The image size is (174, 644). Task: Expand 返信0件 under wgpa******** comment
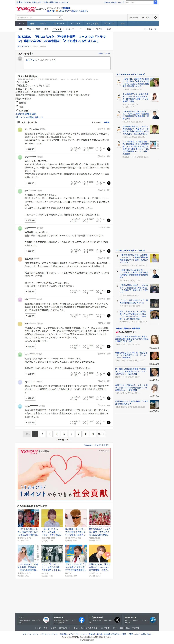[x=30, y=423]
